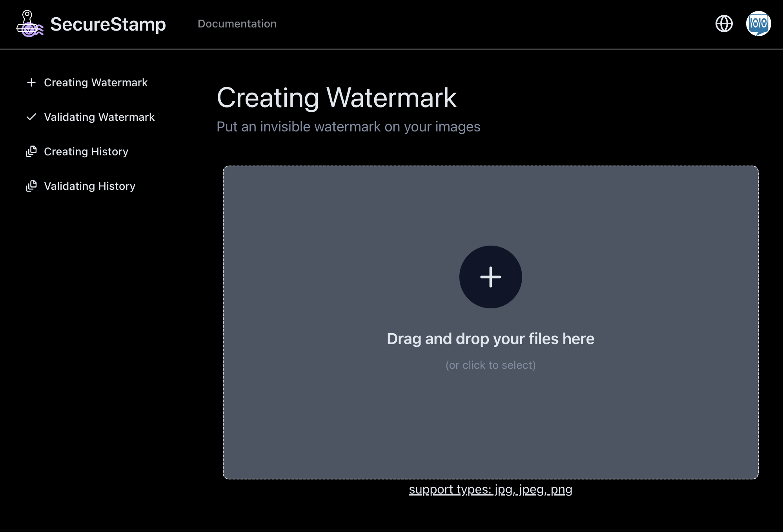Click the 'Creating Watermark' page heading
This screenshot has height=532, width=783.
(x=337, y=98)
